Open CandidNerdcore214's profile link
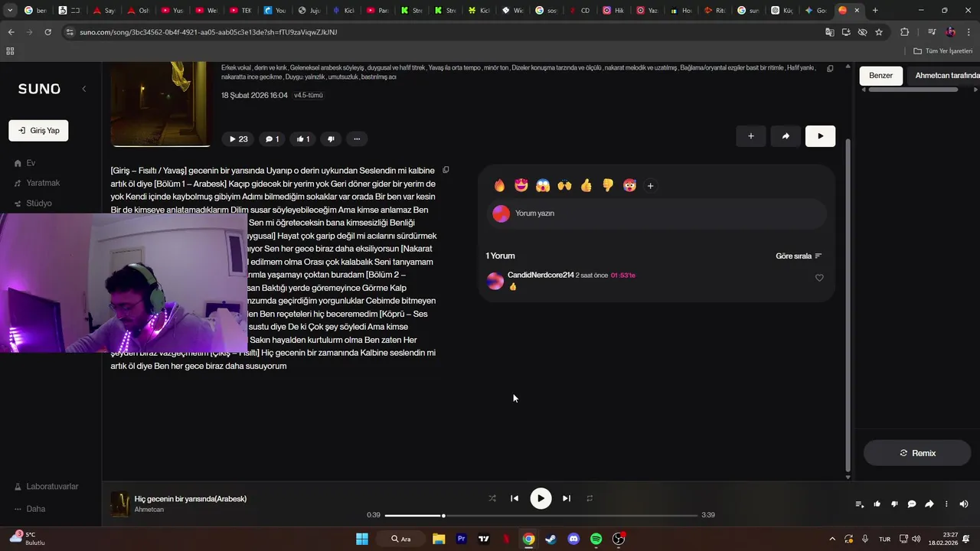Image resolution: width=980 pixels, height=551 pixels. point(541,275)
